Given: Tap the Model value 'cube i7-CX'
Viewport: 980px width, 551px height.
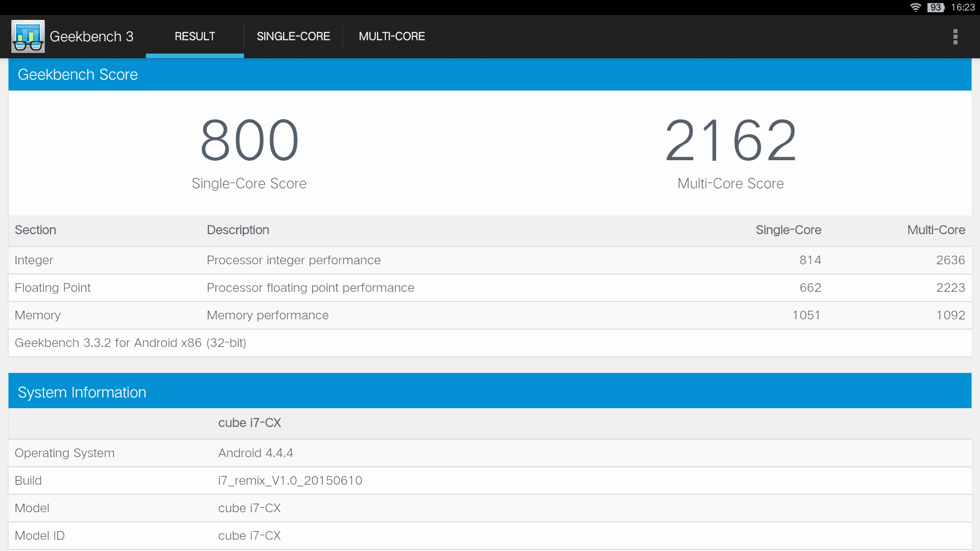Looking at the screenshot, I should pos(250,508).
